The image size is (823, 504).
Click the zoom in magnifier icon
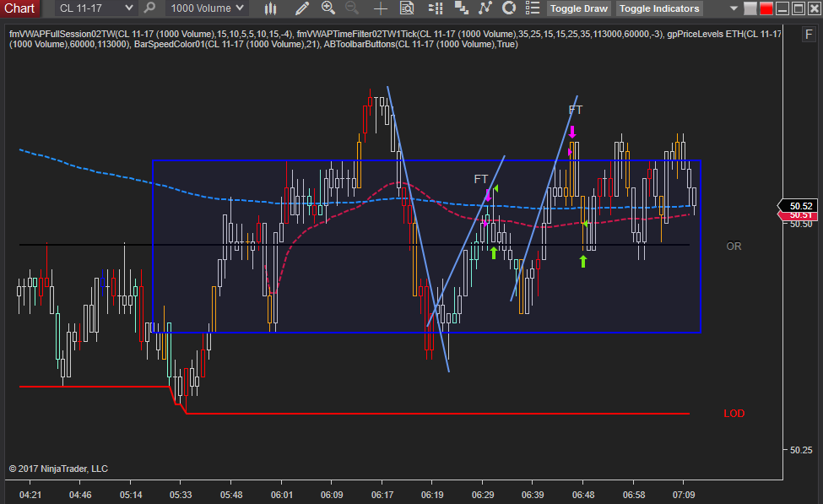point(328,8)
